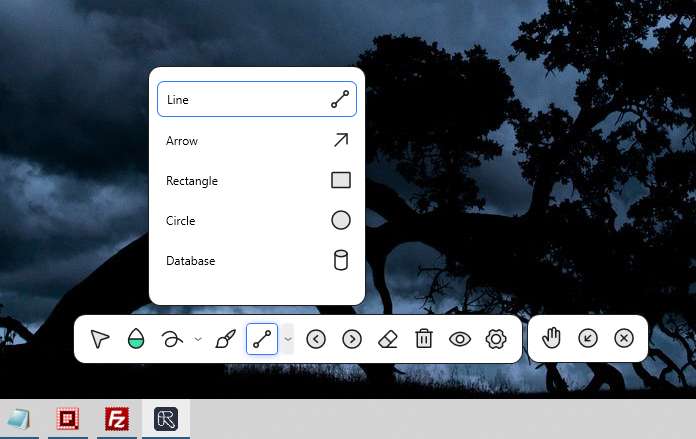Open the Notepad taskbar icon
Viewport: 696px width, 439px height.
(x=19, y=419)
